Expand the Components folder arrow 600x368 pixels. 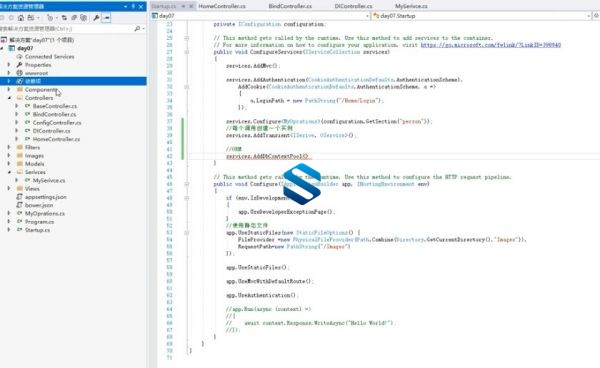point(9,89)
